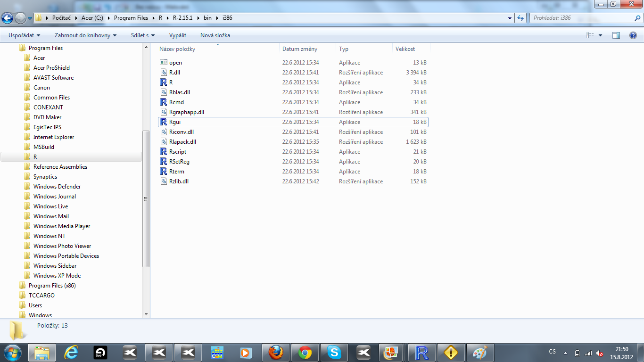644x362 pixels.
Task: Click the navigation pane scroll up arrow
Action: (146, 48)
